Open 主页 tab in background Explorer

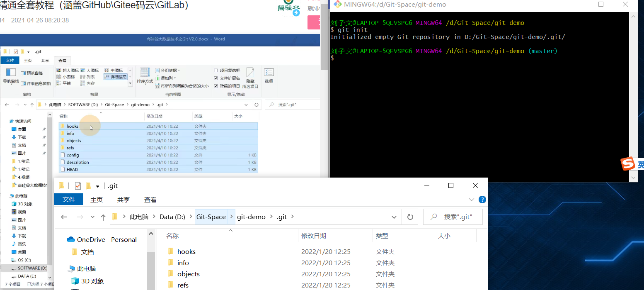pos(28,61)
